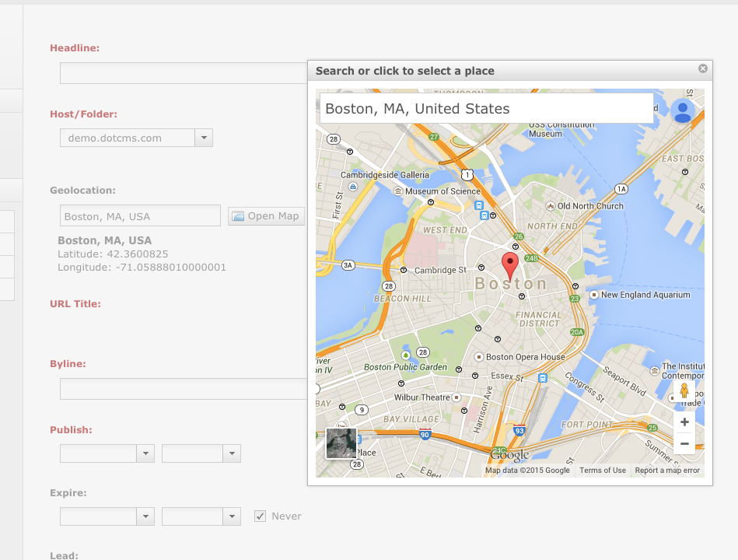Open the Expire date dropdown
Image resolution: width=738 pixels, height=560 pixels.
pyautogui.click(x=145, y=516)
